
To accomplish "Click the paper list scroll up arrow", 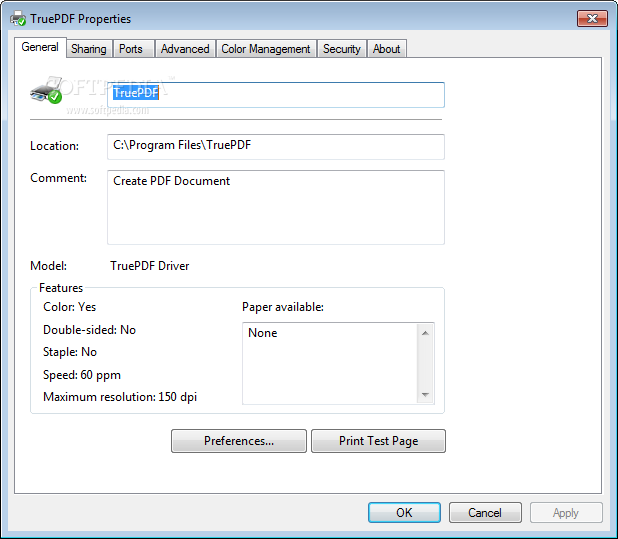I will [425, 333].
